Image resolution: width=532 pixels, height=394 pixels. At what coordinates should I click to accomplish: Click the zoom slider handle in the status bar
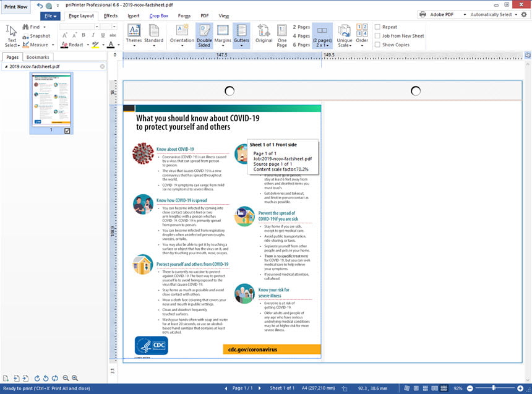point(494,388)
